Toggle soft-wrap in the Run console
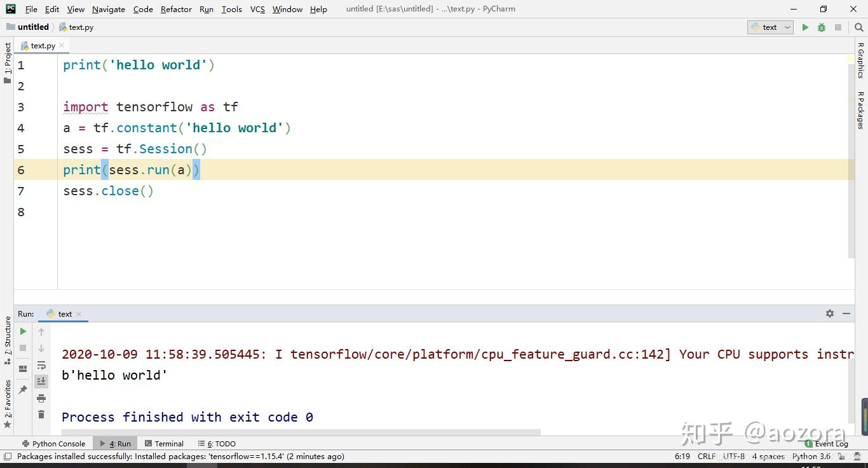 41,366
